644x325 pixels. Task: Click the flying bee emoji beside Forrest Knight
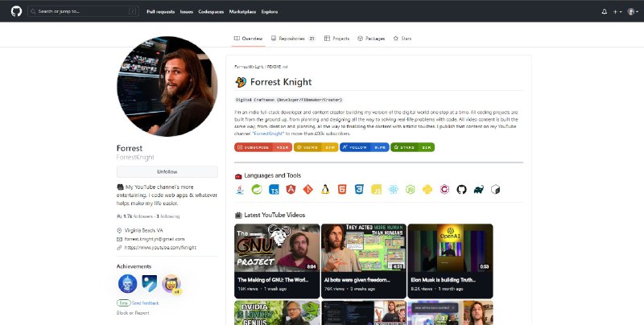click(241, 82)
